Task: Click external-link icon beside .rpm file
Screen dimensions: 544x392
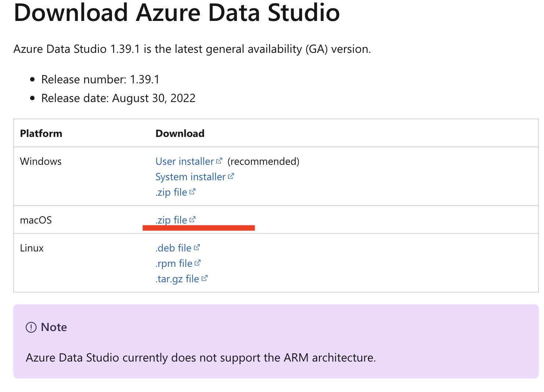Action: point(198,263)
